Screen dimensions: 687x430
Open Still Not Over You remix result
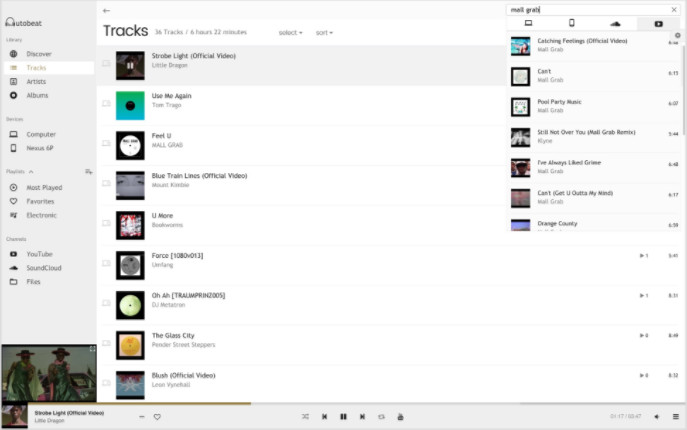click(594, 137)
